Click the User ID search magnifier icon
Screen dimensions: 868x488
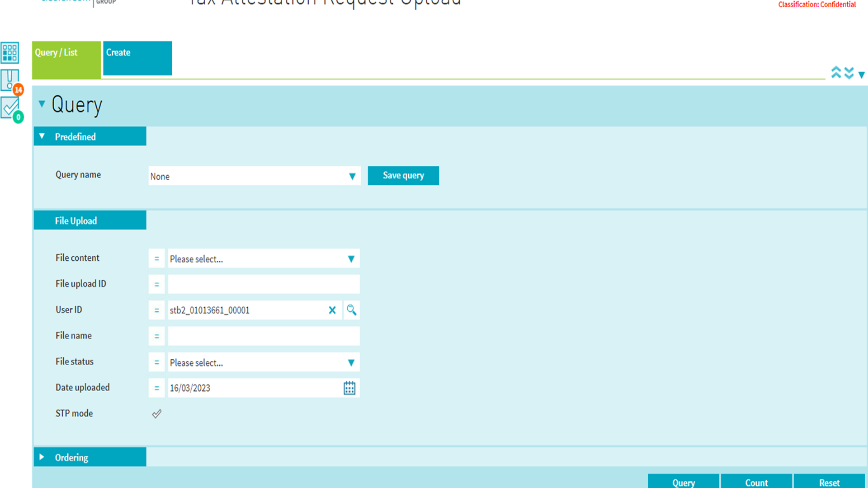point(351,310)
